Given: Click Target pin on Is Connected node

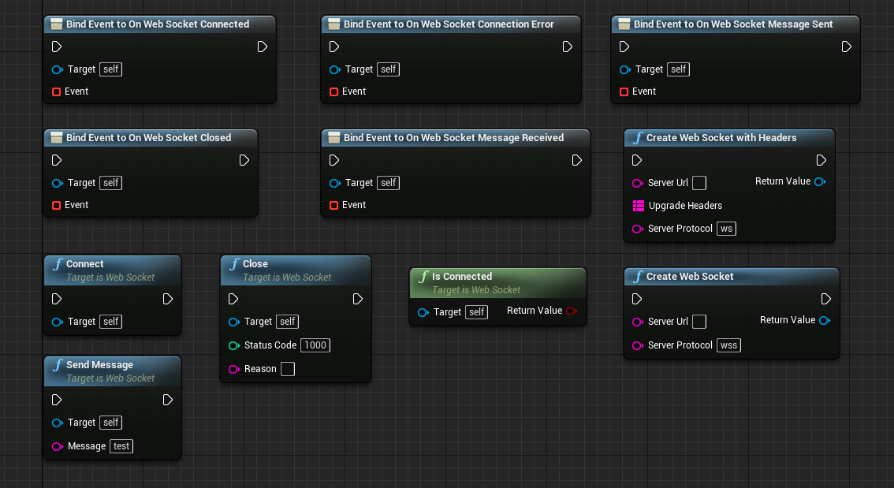Looking at the screenshot, I should tap(423, 312).
